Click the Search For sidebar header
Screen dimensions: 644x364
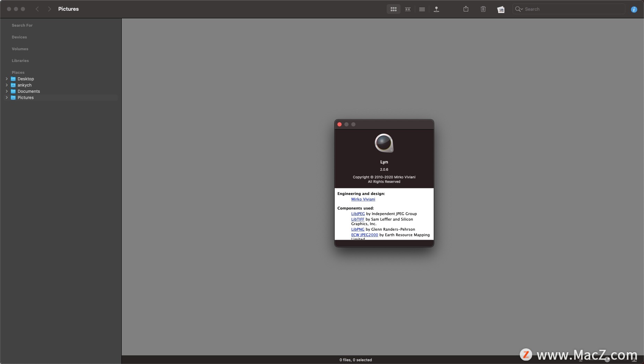(x=22, y=25)
